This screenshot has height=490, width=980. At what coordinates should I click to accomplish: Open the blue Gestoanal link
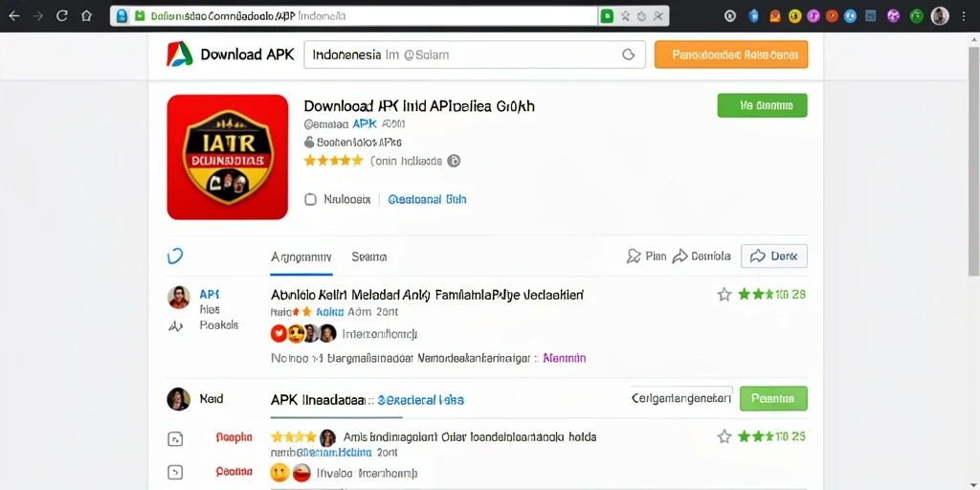point(428,199)
